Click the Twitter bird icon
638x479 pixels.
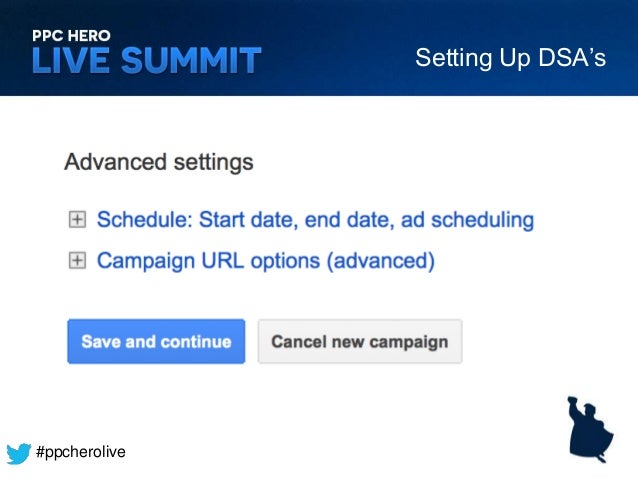(x=18, y=453)
